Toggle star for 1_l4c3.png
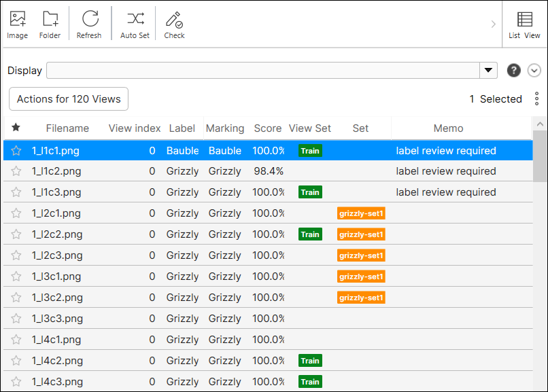This screenshot has width=548, height=392. pyautogui.click(x=16, y=382)
